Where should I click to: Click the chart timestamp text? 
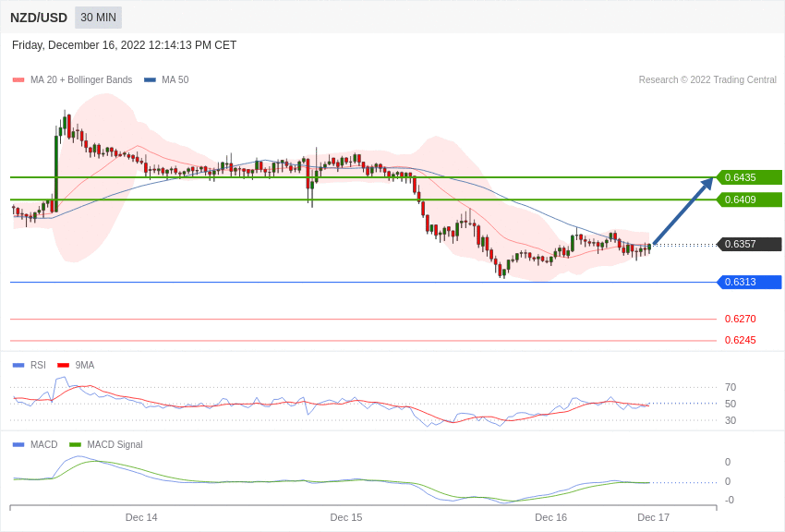[124, 45]
